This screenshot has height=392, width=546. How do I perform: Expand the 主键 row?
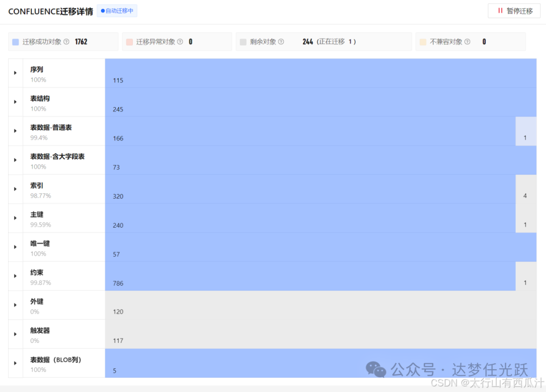pyautogui.click(x=15, y=218)
